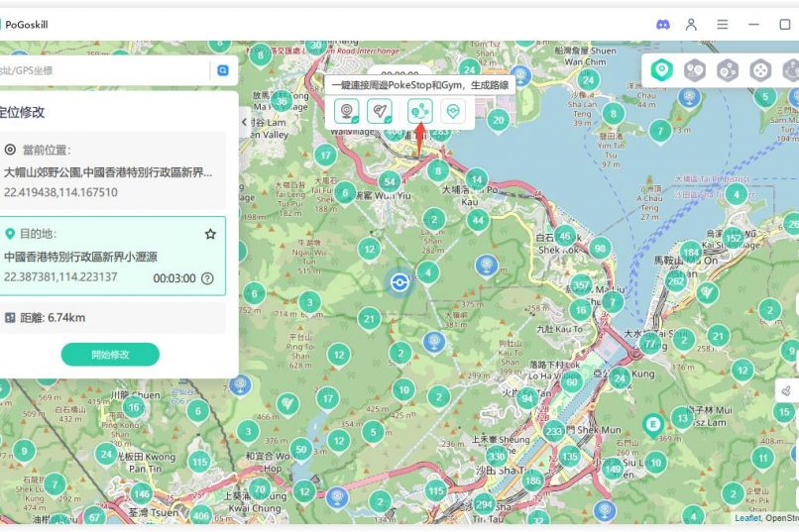
Task: Select teleport location mode hexagon icon
Action: pyautogui.click(x=662, y=70)
